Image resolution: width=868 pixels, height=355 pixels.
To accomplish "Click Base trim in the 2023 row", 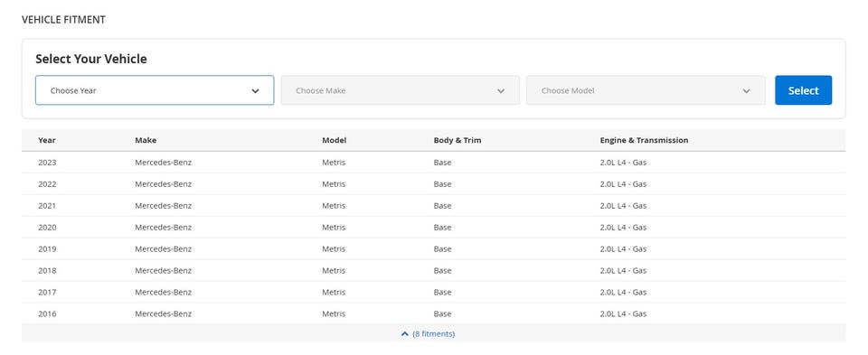I will [442, 163].
